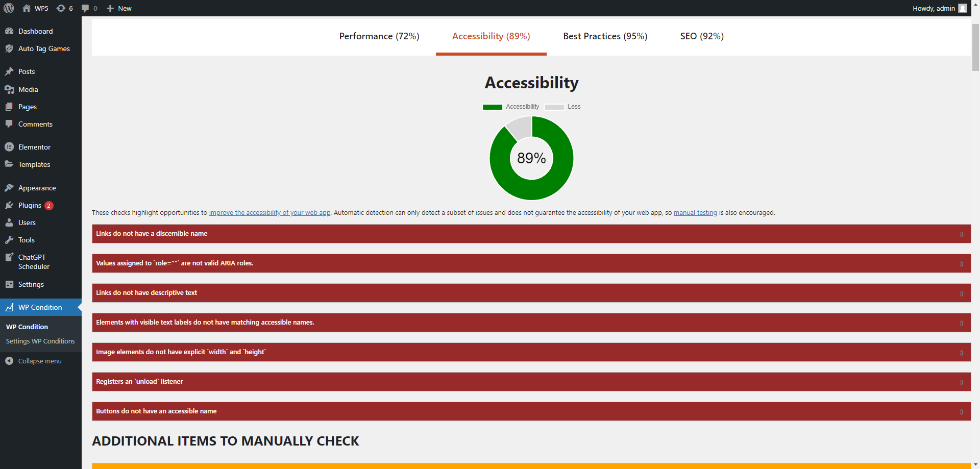Click the WordPress logo icon

tap(9, 8)
